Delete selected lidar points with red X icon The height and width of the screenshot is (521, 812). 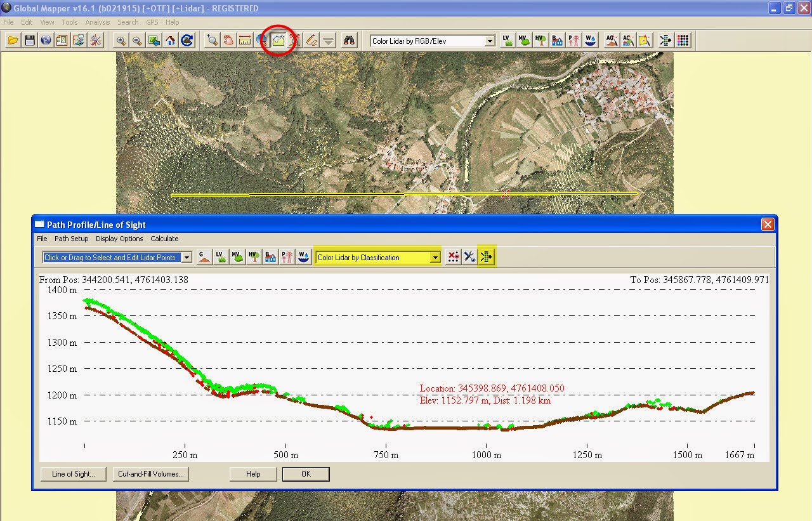pos(452,256)
